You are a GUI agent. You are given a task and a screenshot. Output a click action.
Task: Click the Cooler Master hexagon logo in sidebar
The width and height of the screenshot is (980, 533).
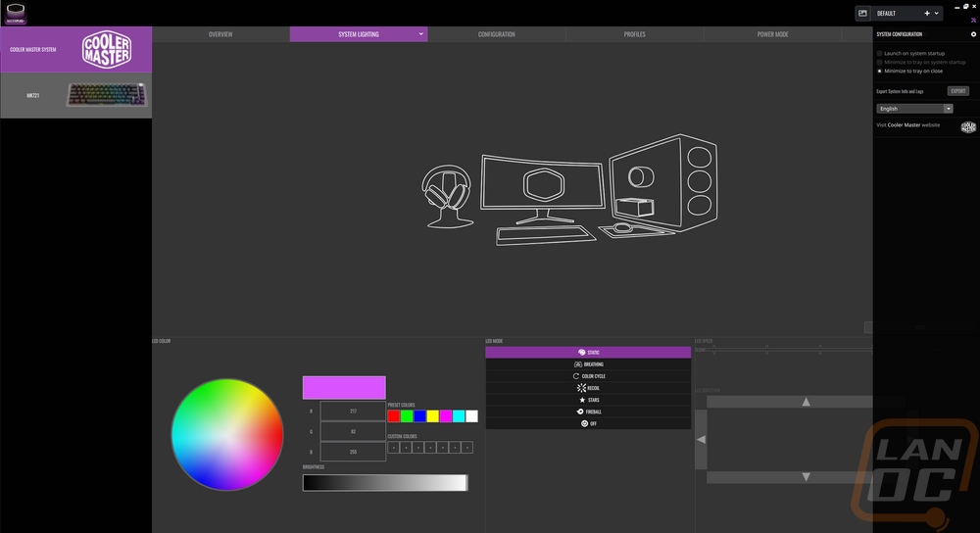tap(107, 49)
